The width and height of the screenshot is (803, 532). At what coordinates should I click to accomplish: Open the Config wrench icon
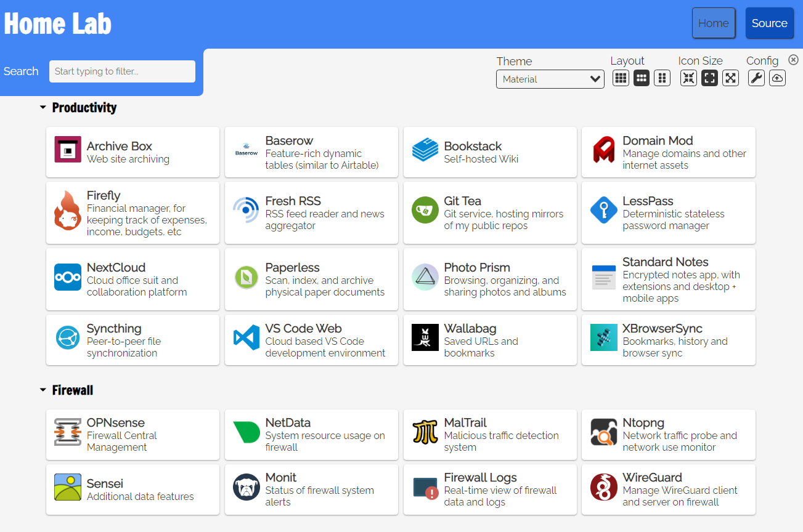pyautogui.click(x=756, y=78)
